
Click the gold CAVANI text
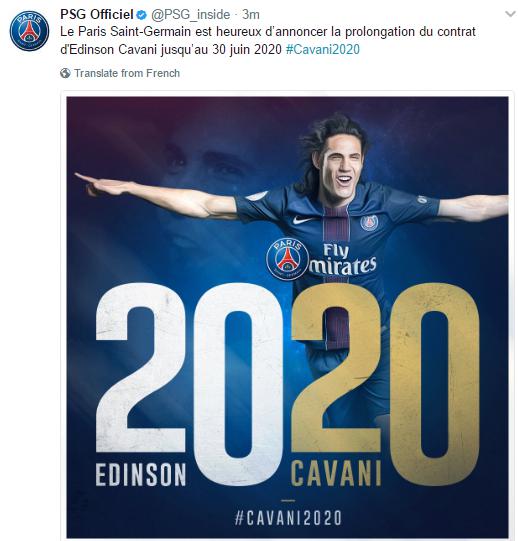click(x=336, y=474)
